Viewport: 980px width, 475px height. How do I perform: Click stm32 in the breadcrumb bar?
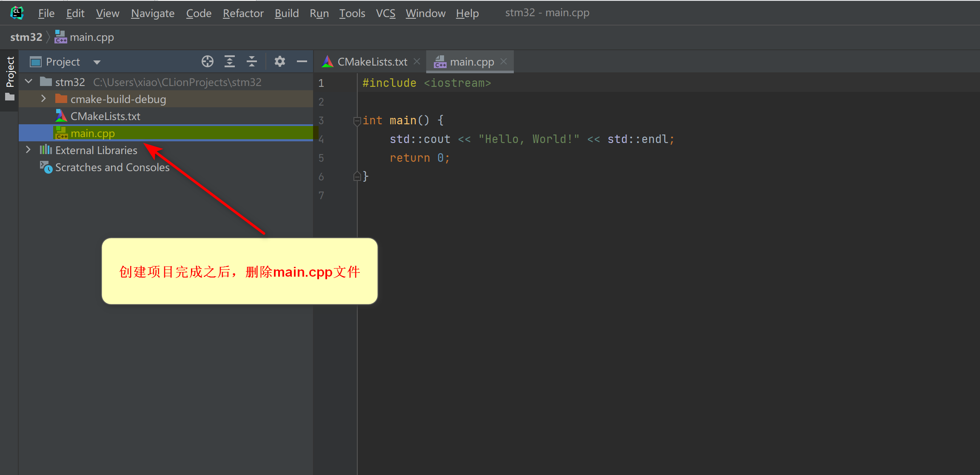tap(26, 37)
